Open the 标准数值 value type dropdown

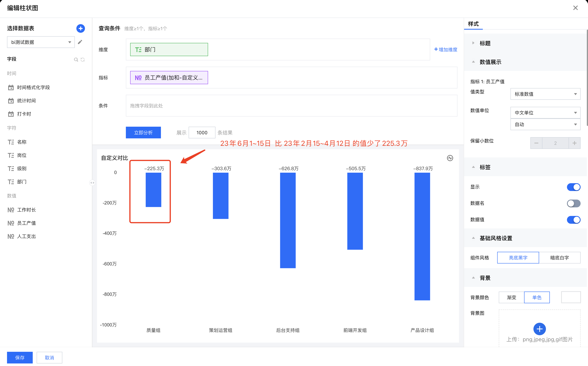(545, 94)
